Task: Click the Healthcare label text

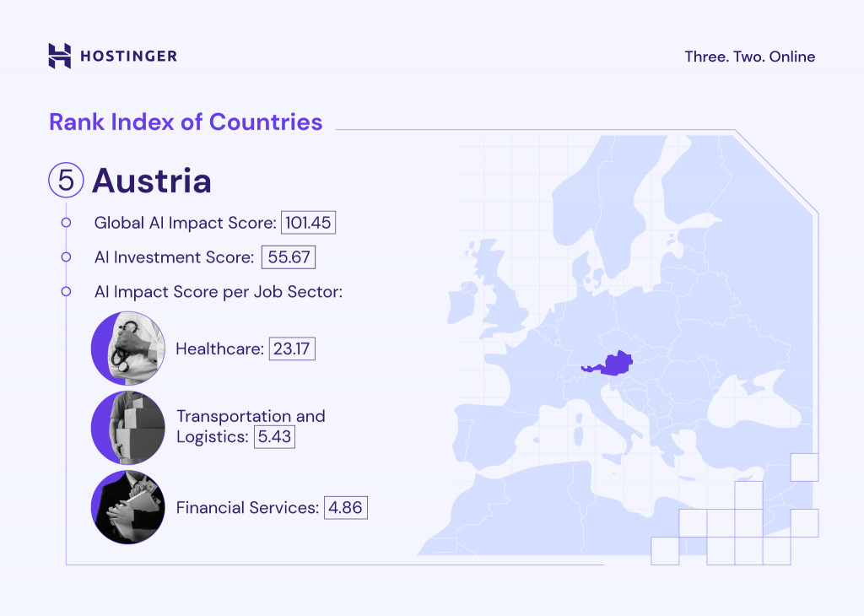Action: click(220, 349)
